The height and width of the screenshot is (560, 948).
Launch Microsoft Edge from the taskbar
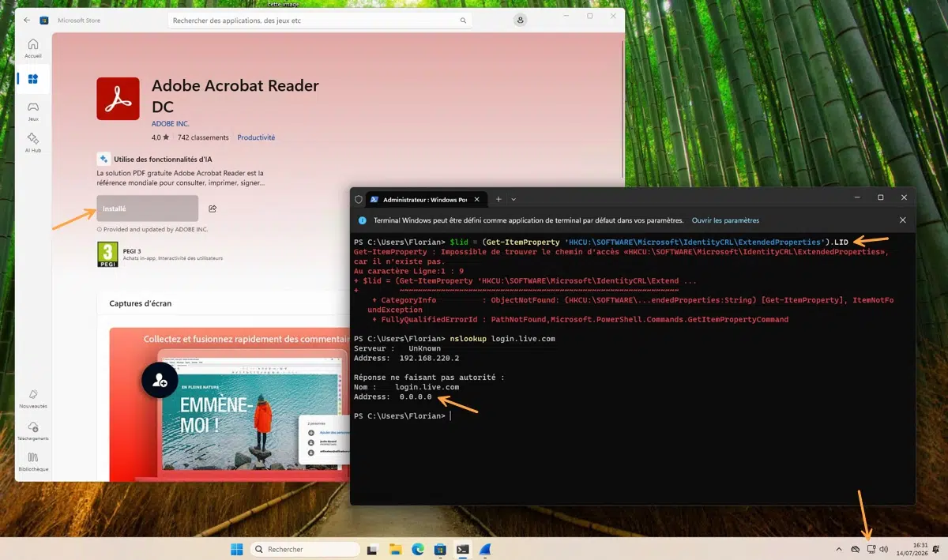pos(418,549)
